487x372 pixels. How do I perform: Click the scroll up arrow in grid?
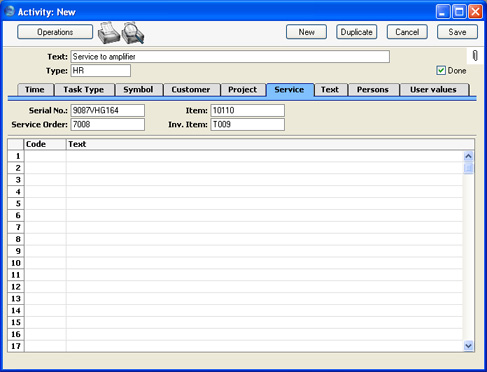(x=468, y=156)
